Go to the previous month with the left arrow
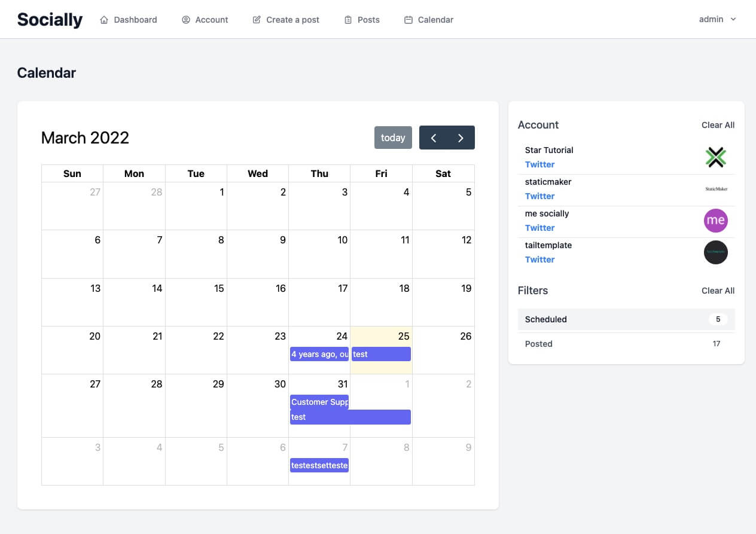This screenshot has width=756, height=534. 434,138
